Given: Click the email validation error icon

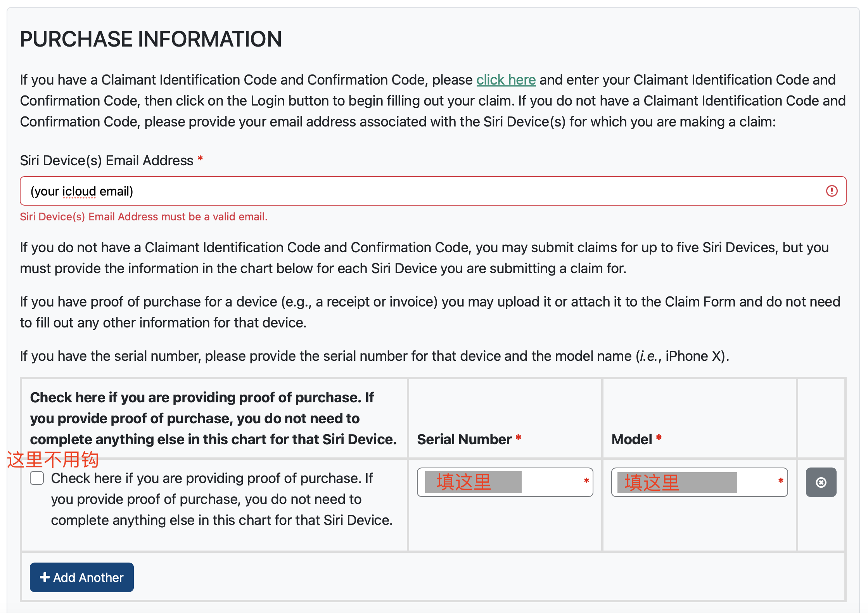Looking at the screenshot, I should (832, 191).
